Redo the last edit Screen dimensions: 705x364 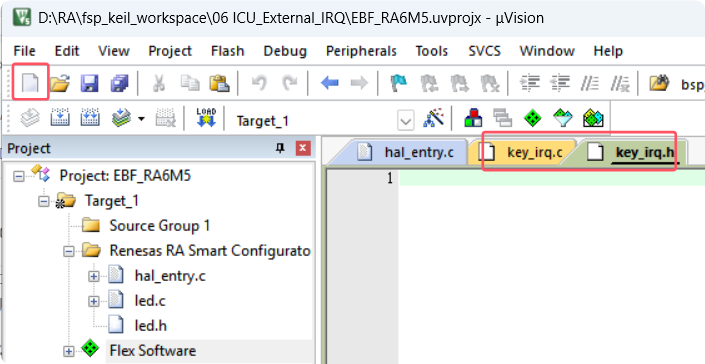(x=289, y=83)
